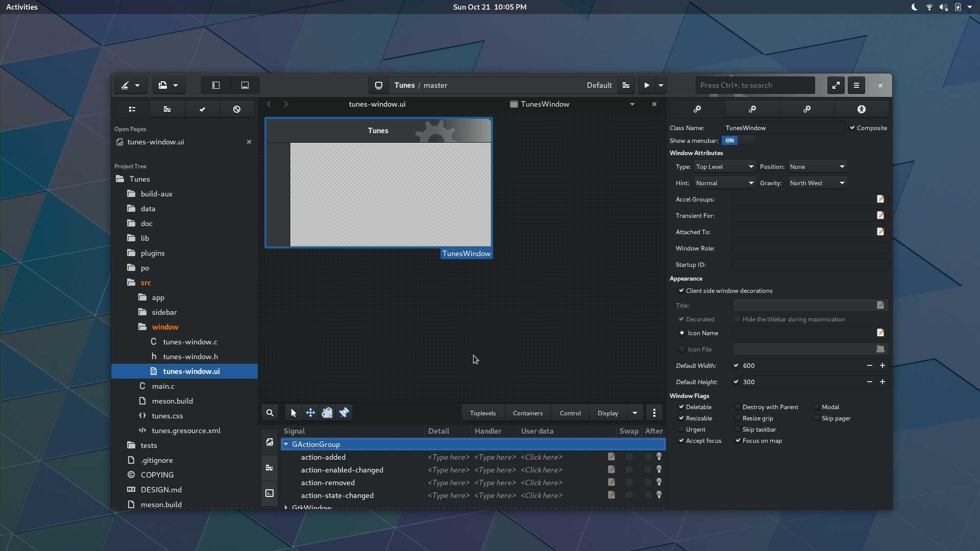Toggle the 'Show a menubar' switch off

coord(738,140)
